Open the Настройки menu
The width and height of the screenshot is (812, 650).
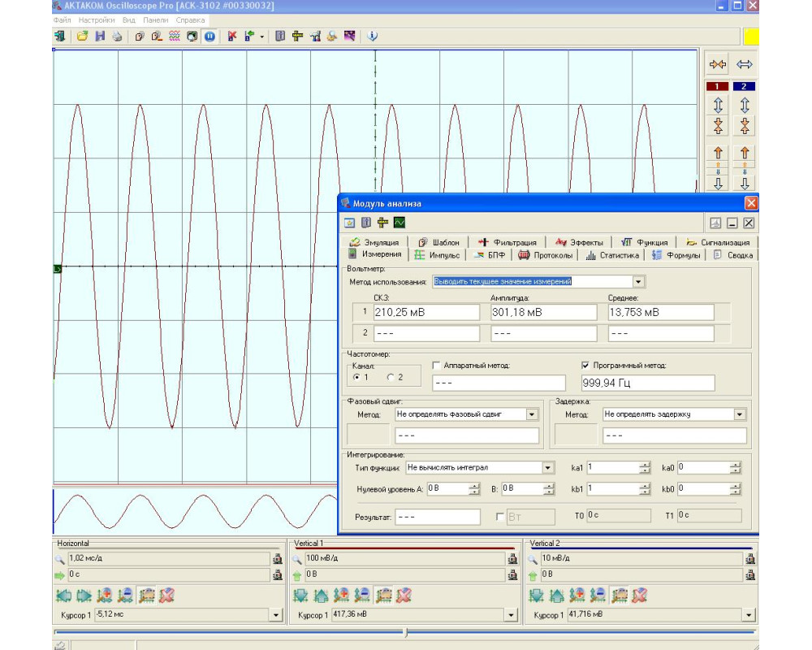(x=97, y=19)
